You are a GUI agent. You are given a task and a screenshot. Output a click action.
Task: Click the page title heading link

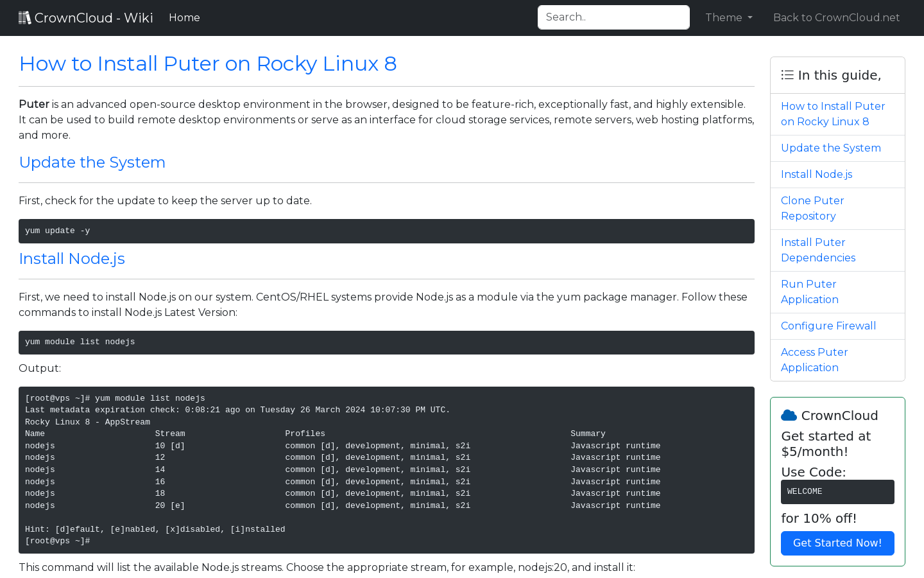tap(208, 64)
